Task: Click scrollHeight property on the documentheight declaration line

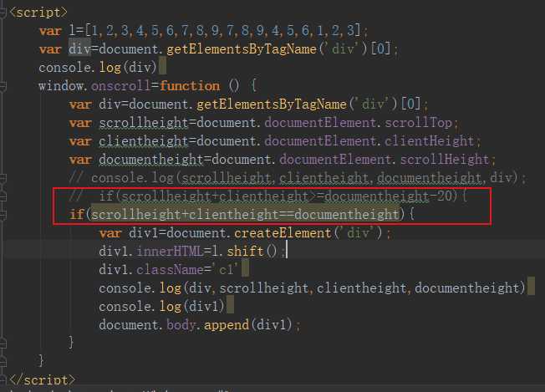Action: pyautogui.click(x=445, y=160)
